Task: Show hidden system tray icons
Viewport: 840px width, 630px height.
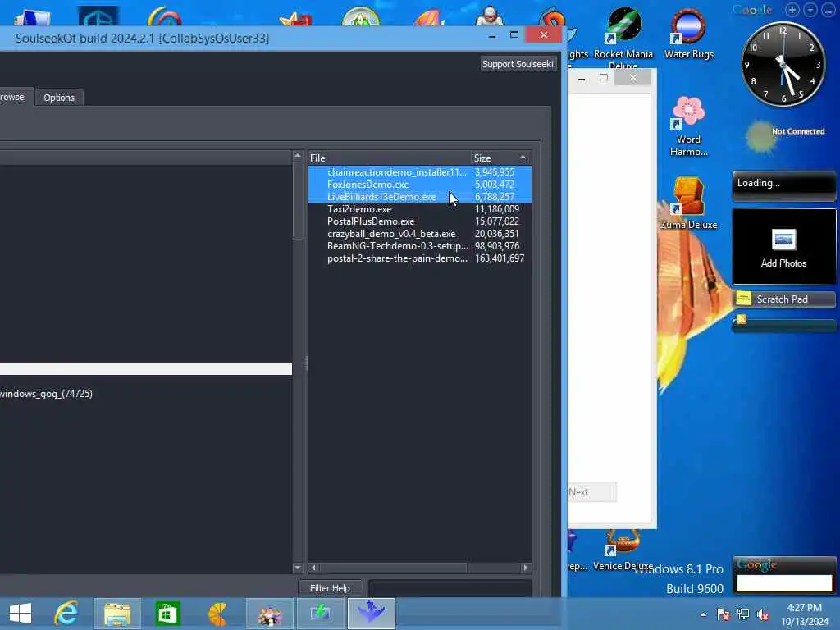Action: 703,614
